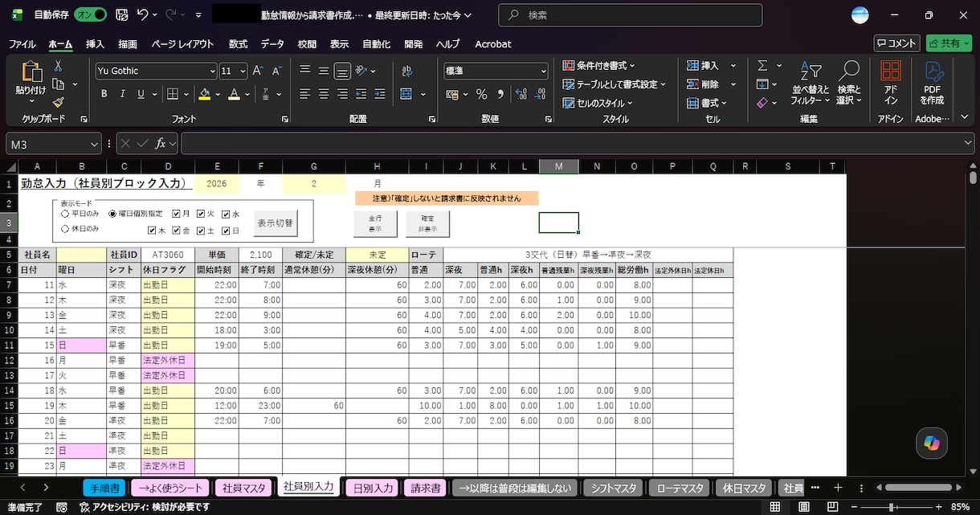Screen dimensions: 980x515
Task: Increase font size with larger A icon
Action: tap(258, 71)
